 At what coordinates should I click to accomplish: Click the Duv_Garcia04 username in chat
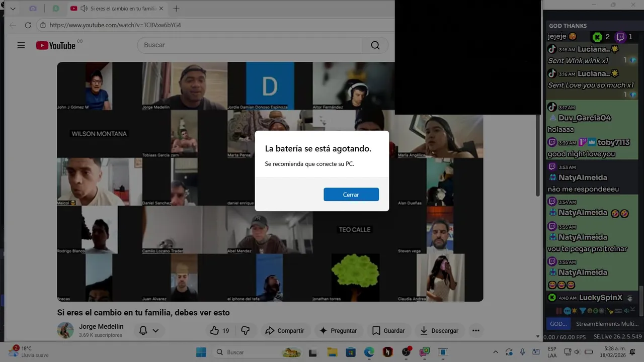pos(584,118)
